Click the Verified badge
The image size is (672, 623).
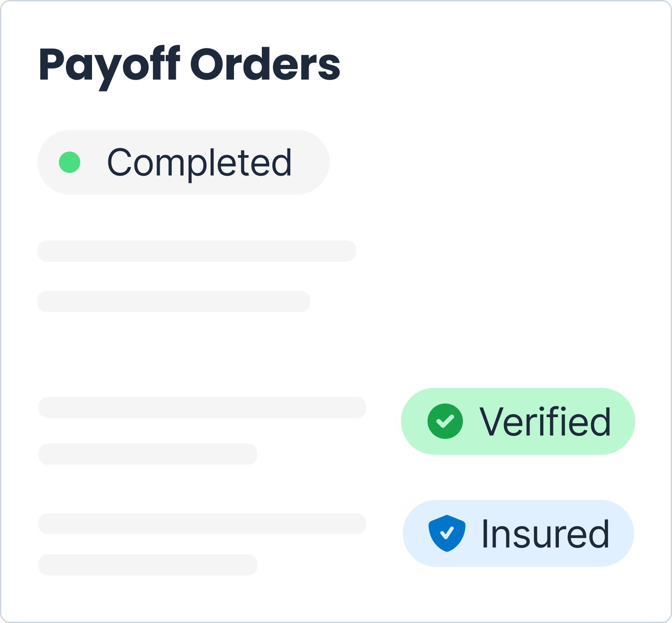point(518,421)
